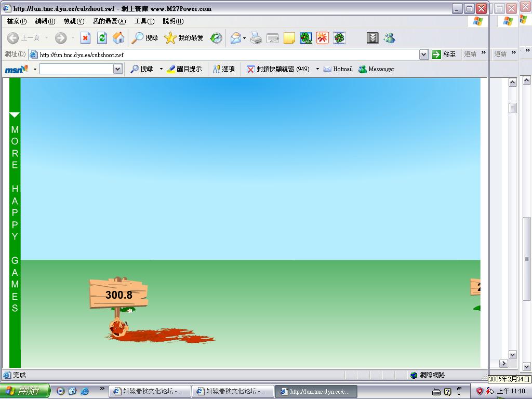The height and width of the screenshot is (399, 532).
Task: Expand the address bar dropdown arrow
Action: pyautogui.click(x=423, y=55)
